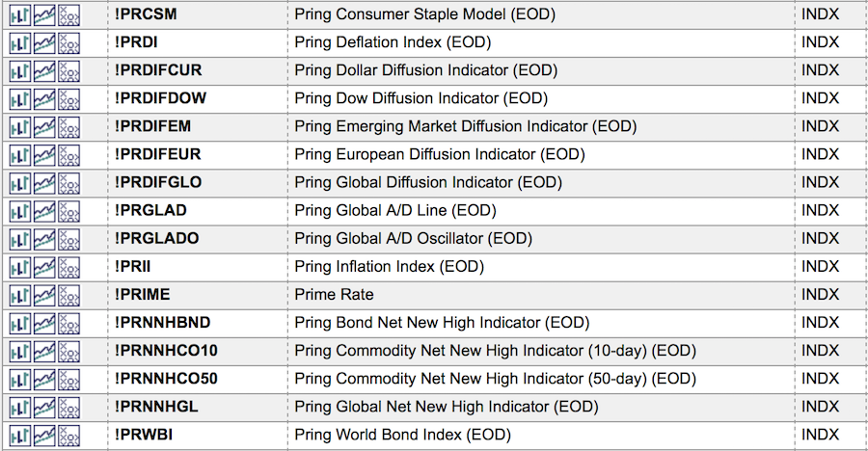Image resolution: width=868 pixels, height=451 pixels.
Task: Open line chart icon for !PRNNHCO50
Action: pos(44,379)
